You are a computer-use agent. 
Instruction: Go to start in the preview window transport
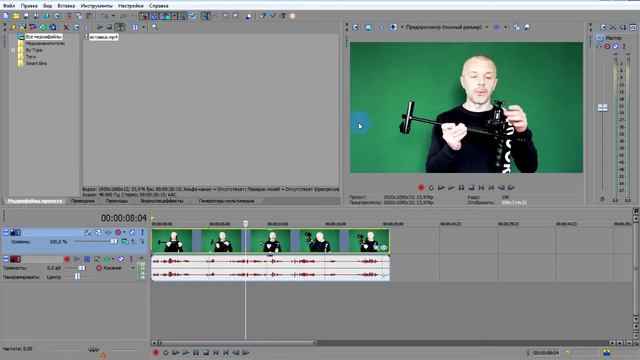click(481, 187)
